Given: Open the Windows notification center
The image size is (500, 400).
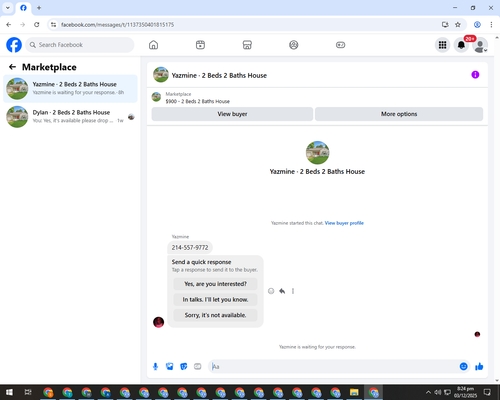Looking at the screenshot, I should pos(487,392).
